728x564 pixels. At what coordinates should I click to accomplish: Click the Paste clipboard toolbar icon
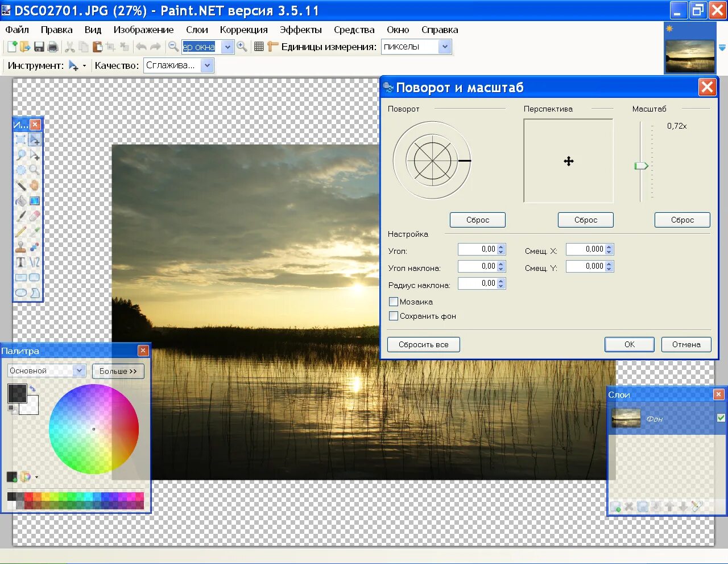(97, 47)
